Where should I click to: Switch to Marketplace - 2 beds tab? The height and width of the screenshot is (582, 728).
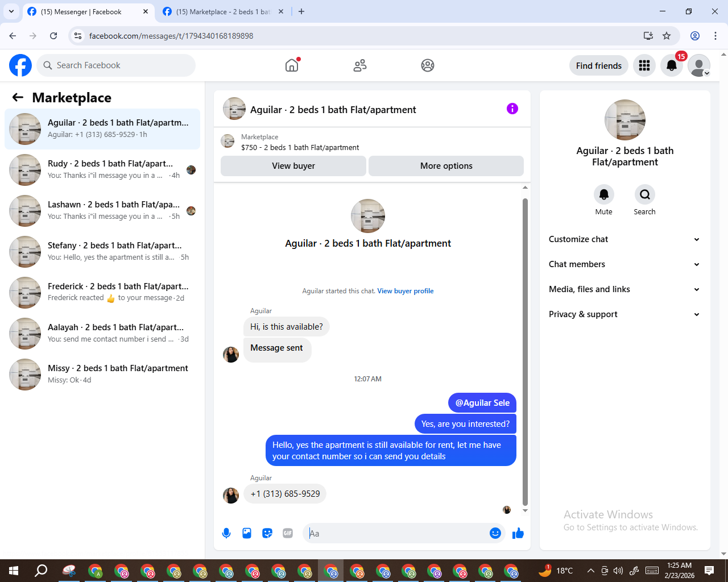point(223,11)
